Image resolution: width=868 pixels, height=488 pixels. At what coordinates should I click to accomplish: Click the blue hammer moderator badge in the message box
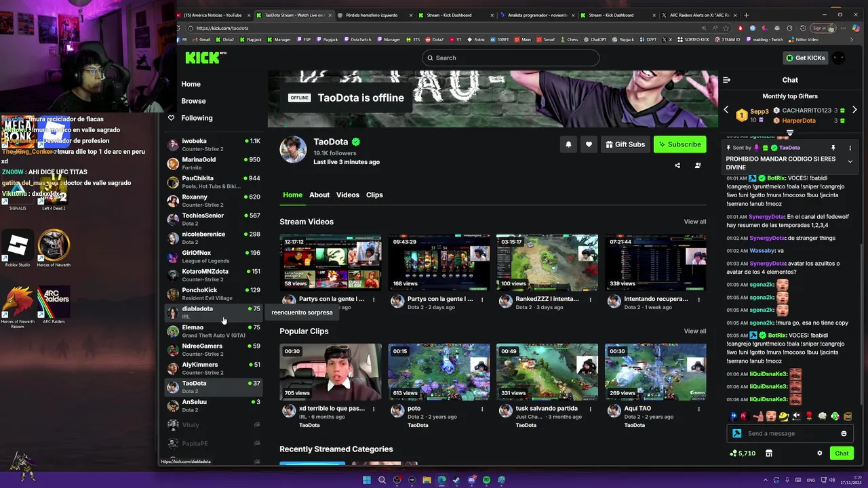pos(737,434)
